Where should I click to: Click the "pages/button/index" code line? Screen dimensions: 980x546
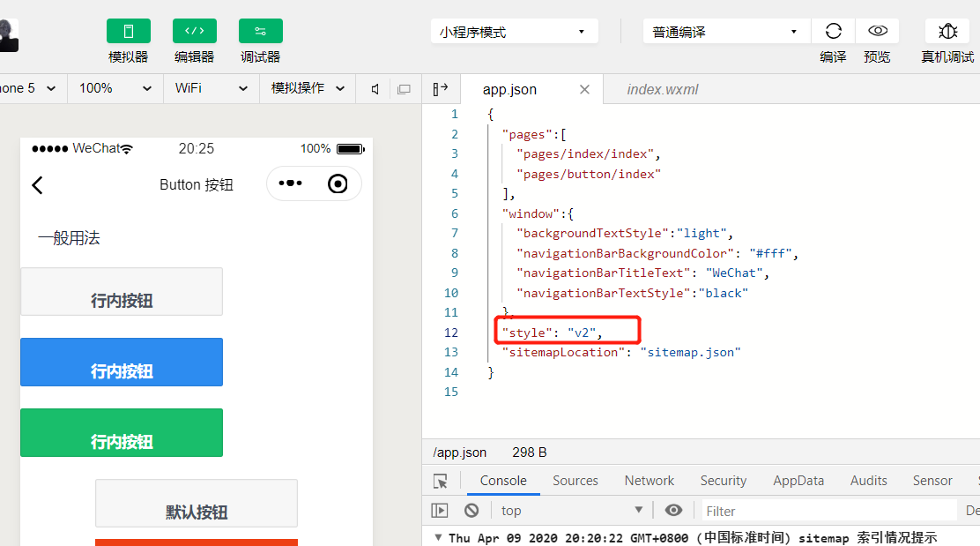tap(588, 174)
